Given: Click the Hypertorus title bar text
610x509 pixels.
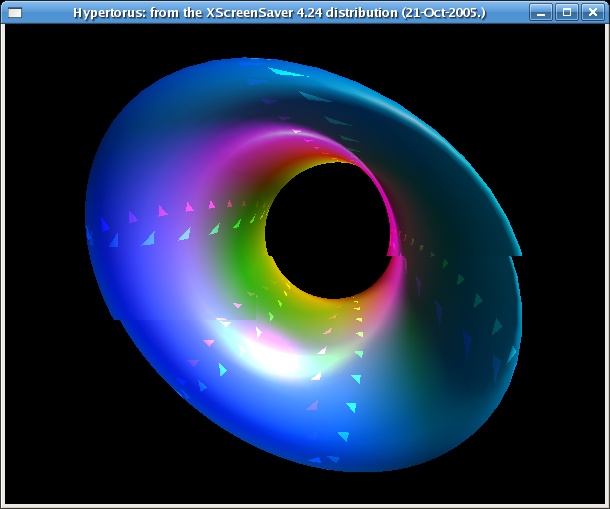Looking at the screenshot, I should [x=279, y=12].
